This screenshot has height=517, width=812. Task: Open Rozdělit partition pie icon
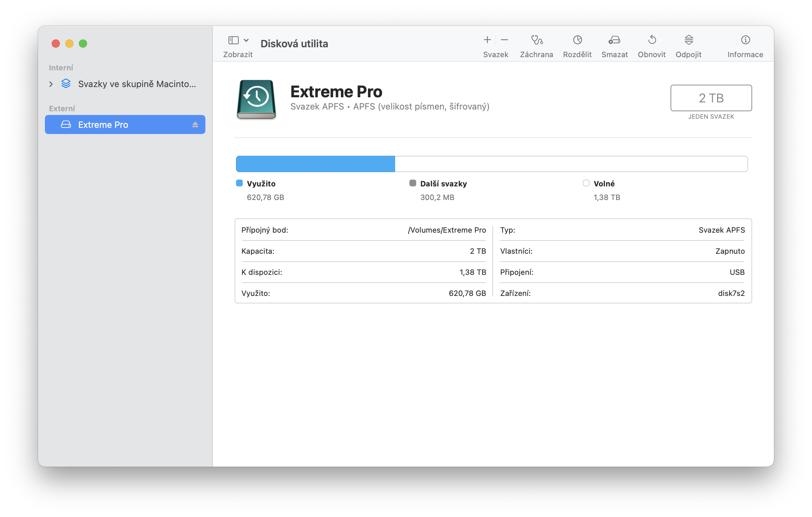click(577, 40)
